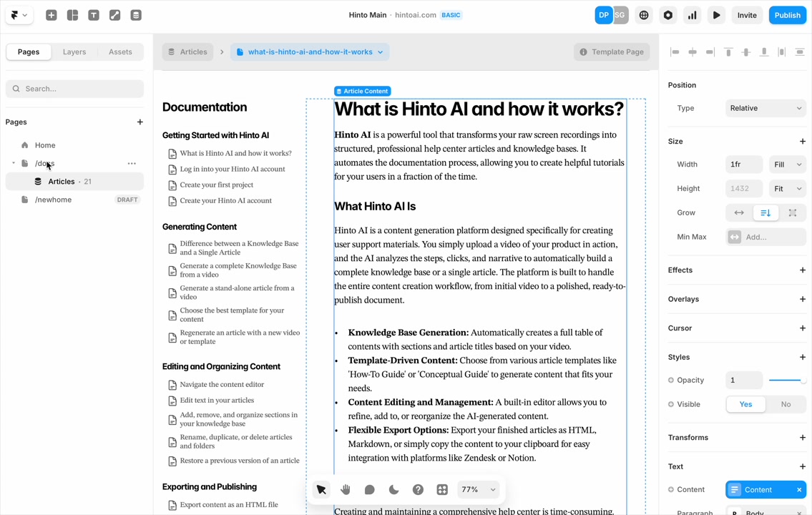Viewport: 812px width, 515px height.
Task: Toggle dark mode moon icon
Action: (393, 490)
